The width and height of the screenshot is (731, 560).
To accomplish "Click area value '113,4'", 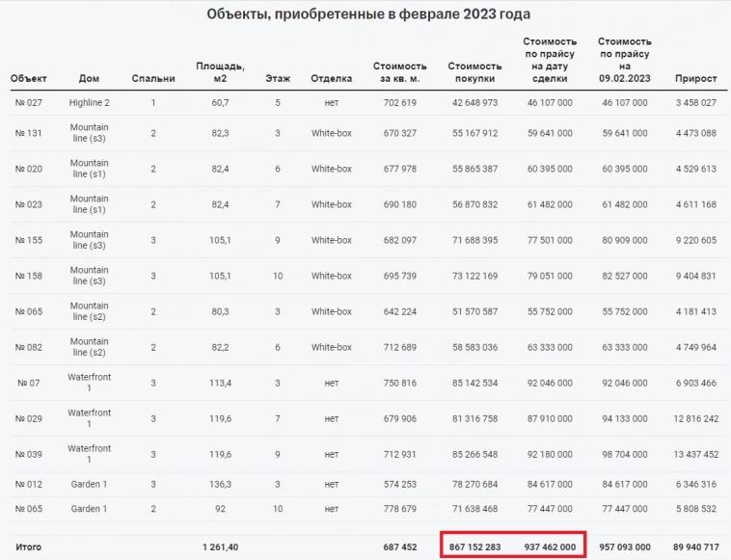I will [220, 383].
